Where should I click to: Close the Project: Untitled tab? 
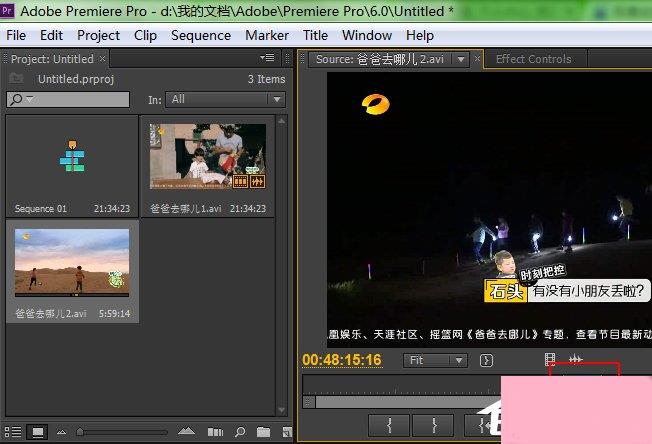(102, 59)
